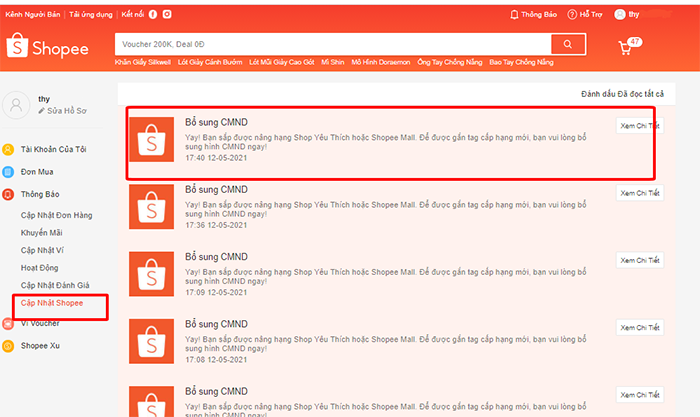The image size is (700, 417).
Task: Click the Shopee Xu coin icon
Action: 8,346
